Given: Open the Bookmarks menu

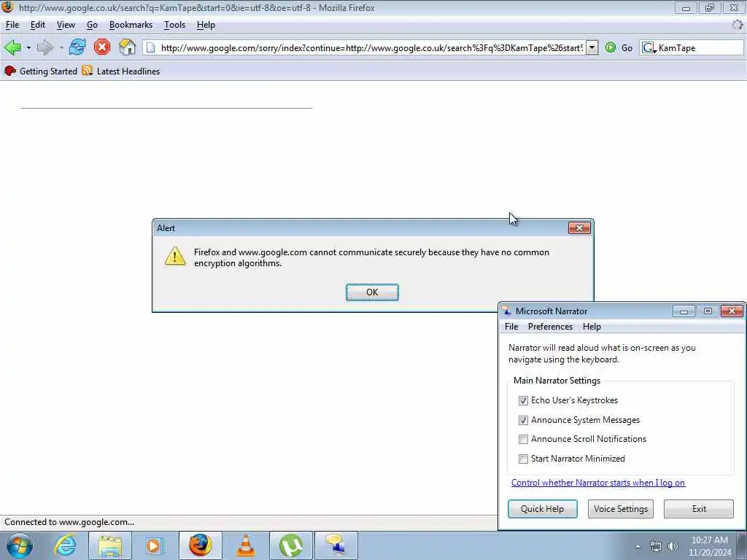Looking at the screenshot, I should coord(131,25).
